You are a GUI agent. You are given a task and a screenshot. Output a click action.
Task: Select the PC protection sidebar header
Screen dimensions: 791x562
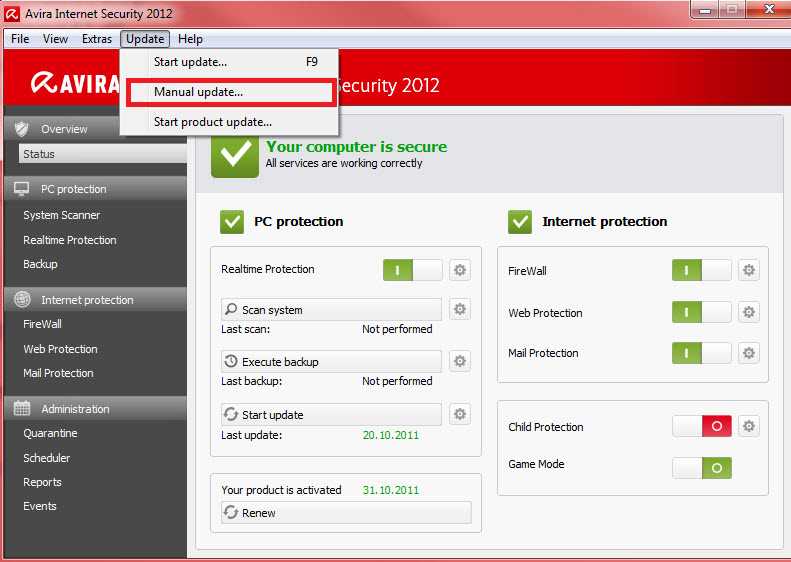(x=95, y=189)
